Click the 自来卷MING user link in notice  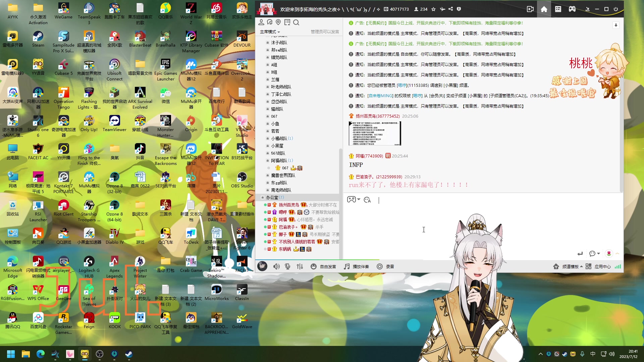380,96
